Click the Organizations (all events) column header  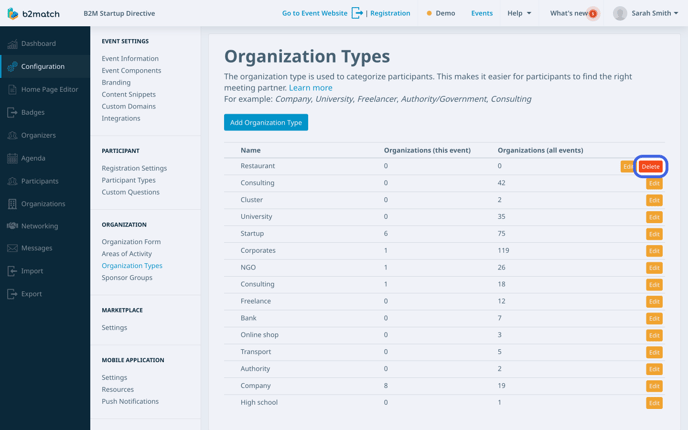540,150
